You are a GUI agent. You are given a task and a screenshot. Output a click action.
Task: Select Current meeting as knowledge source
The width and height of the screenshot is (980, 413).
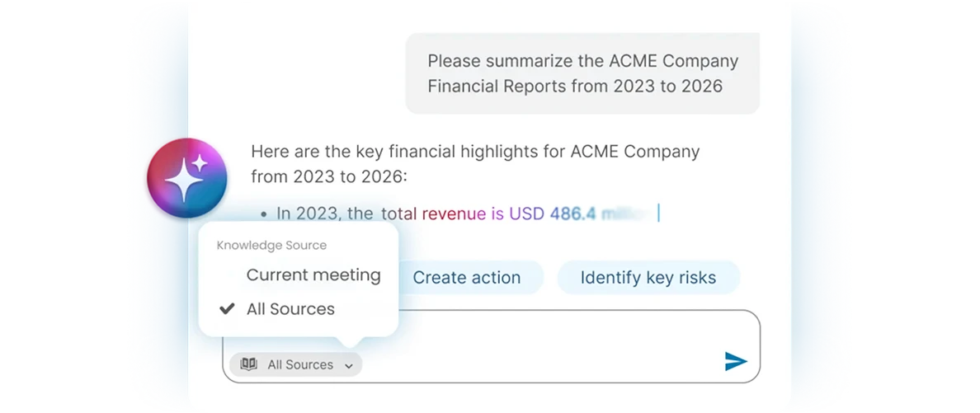313,275
